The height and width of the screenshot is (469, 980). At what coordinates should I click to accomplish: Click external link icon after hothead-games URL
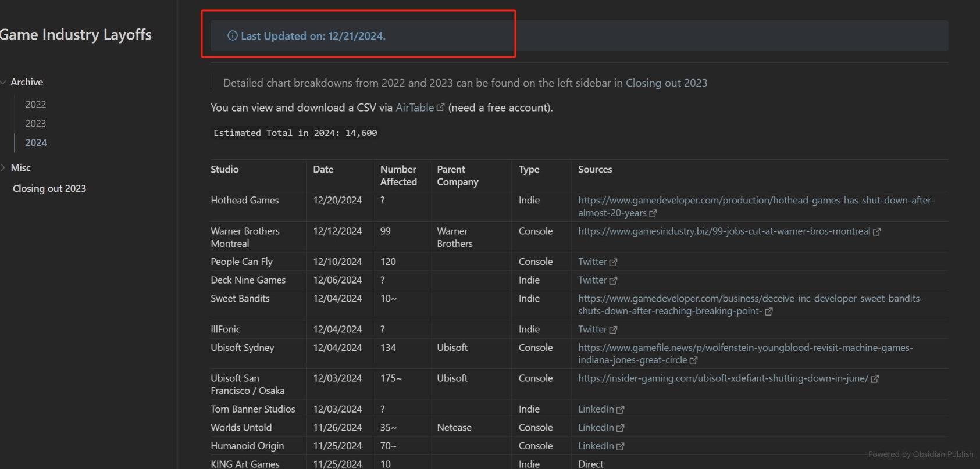coord(653,213)
